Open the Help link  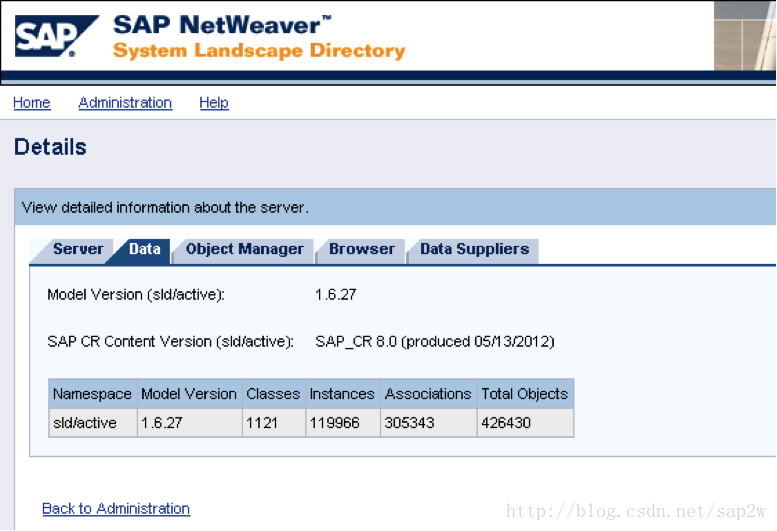(x=214, y=103)
